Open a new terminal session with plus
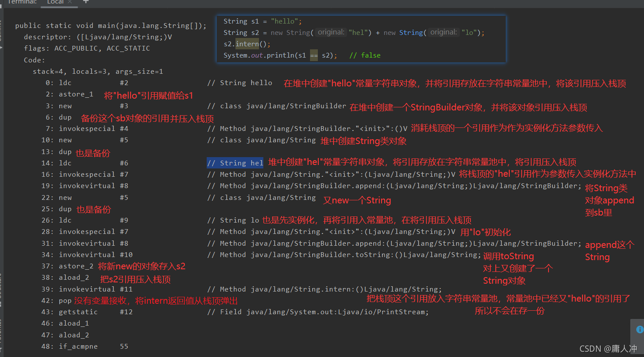Image resolution: width=644 pixels, height=357 pixels. click(x=86, y=2)
